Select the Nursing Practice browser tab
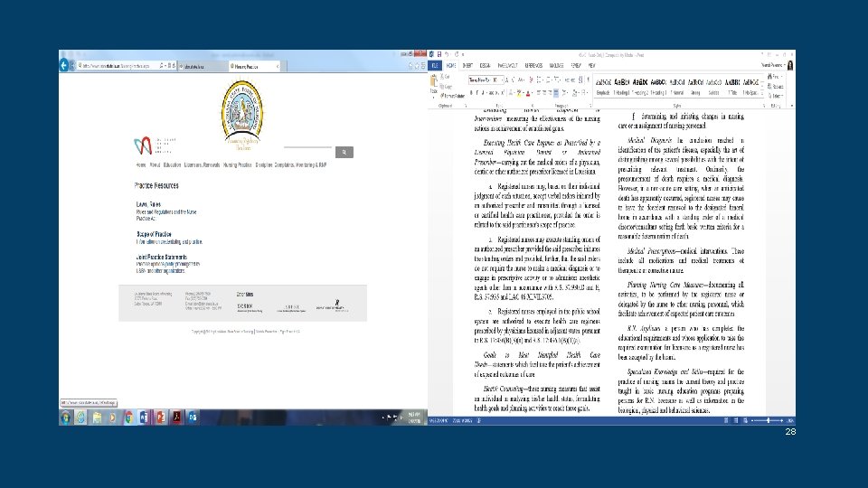Viewport: 868px width, 488px height. point(253,66)
